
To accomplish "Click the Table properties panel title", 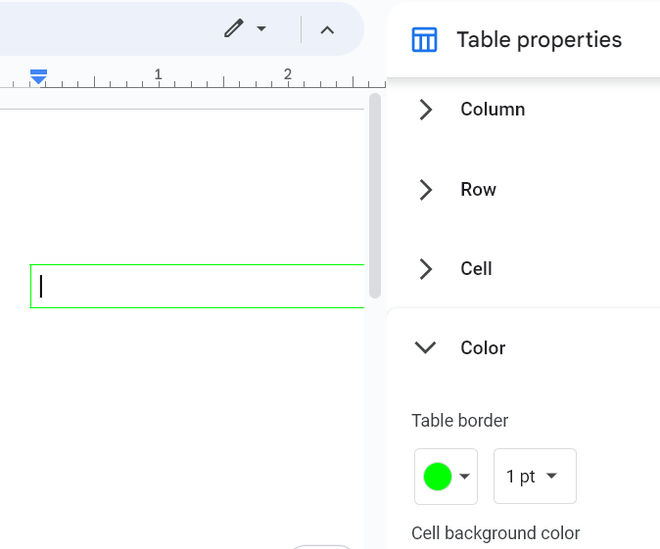I will pos(539,40).
